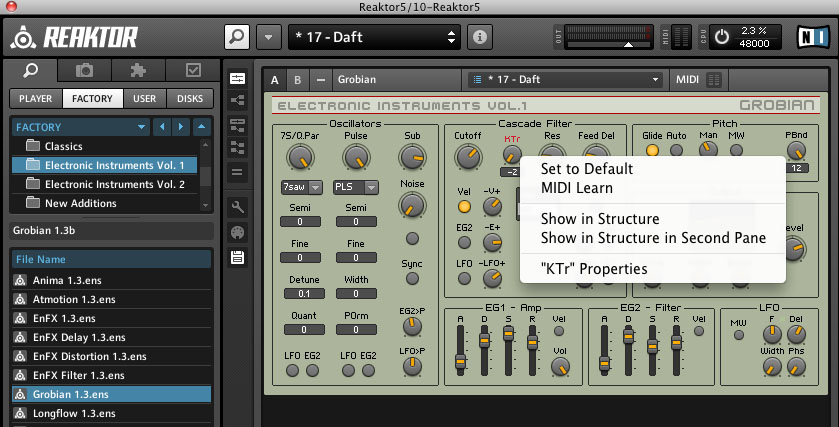Image resolution: width=839 pixels, height=427 pixels.
Task: Select the DISKS tab
Action: point(190,98)
